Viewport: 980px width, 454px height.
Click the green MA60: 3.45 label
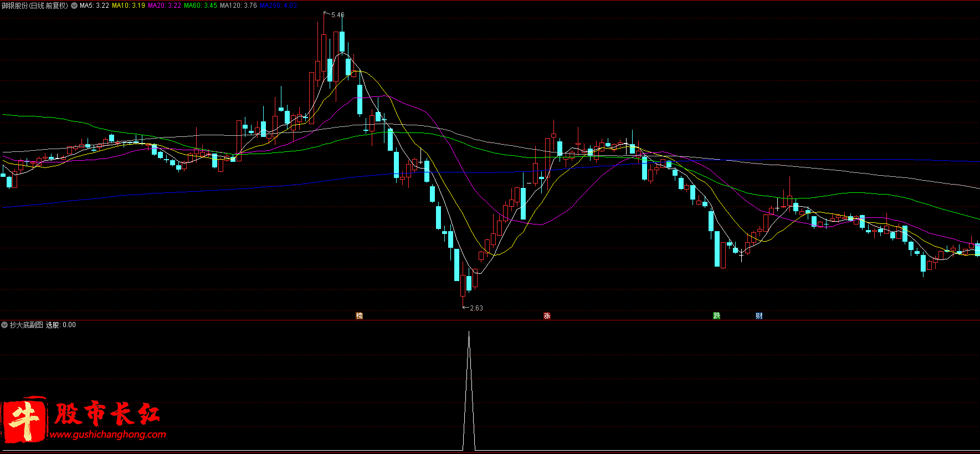coord(201,6)
